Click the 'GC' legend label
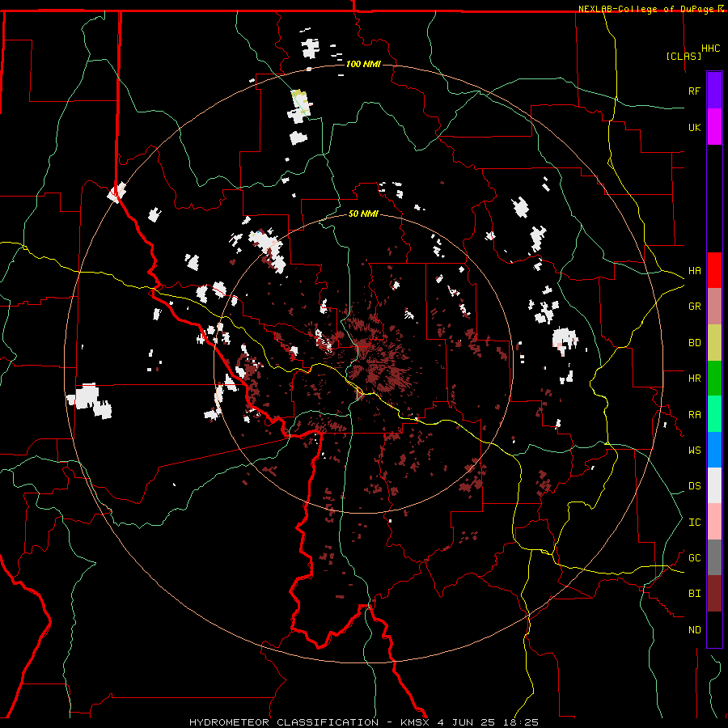The height and width of the screenshot is (728, 728). (694, 558)
